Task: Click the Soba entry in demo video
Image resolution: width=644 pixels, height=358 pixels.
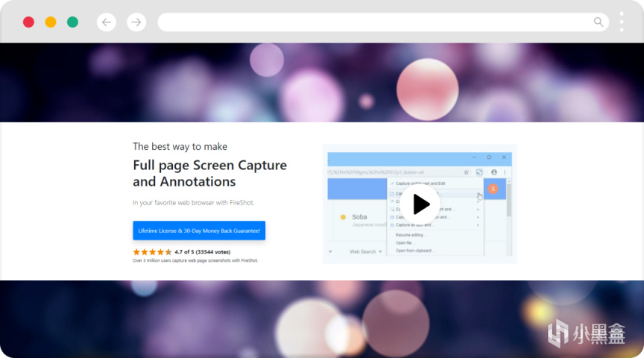Action: tap(359, 217)
